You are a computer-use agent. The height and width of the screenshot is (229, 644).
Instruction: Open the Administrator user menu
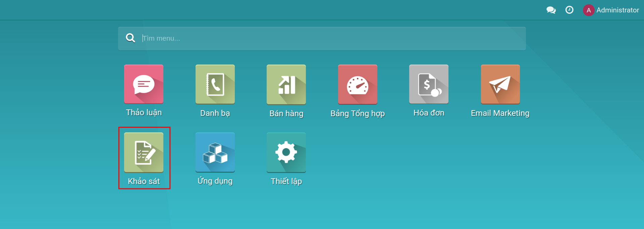pos(611,10)
